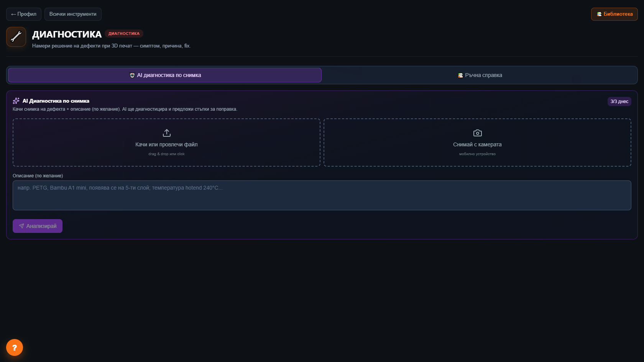The image size is (644, 362).
Task: Click the Анализирай button
Action: (38, 226)
